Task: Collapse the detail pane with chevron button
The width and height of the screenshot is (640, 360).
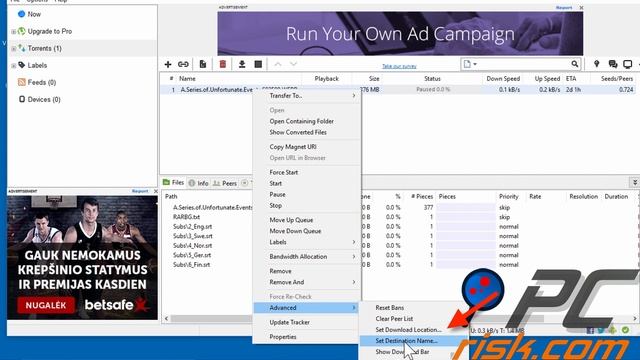Action: [634, 182]
